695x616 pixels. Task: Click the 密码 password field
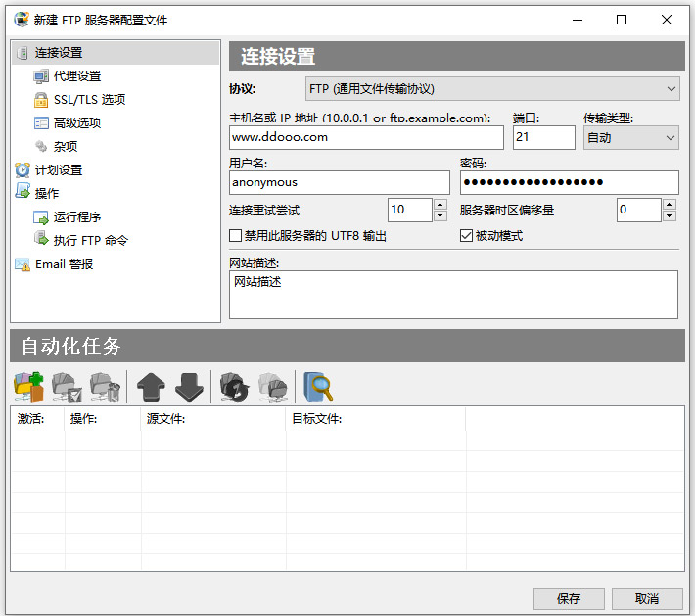569,183
